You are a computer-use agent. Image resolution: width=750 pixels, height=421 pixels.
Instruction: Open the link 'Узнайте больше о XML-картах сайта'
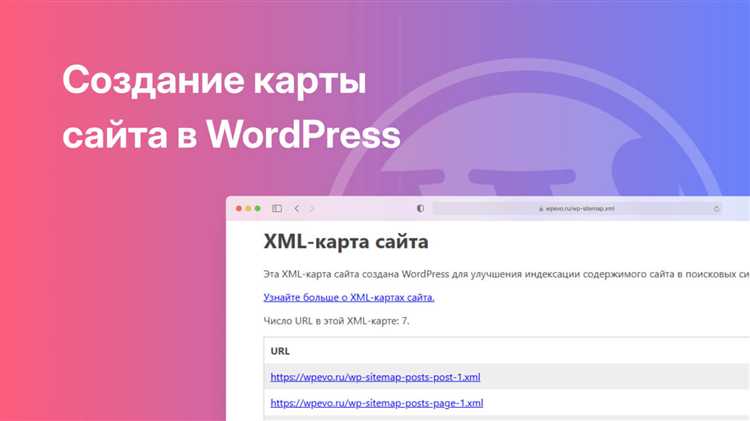(349, 297)
